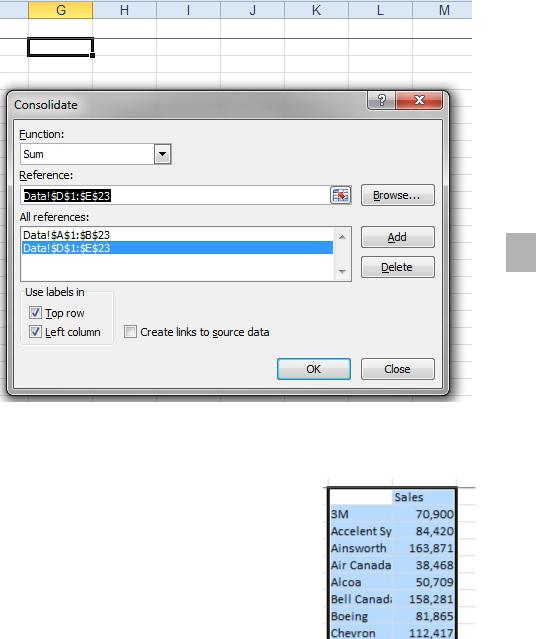The image size is (536, 639).
Task: Enable Create links to source data
Action: [130, 332]
